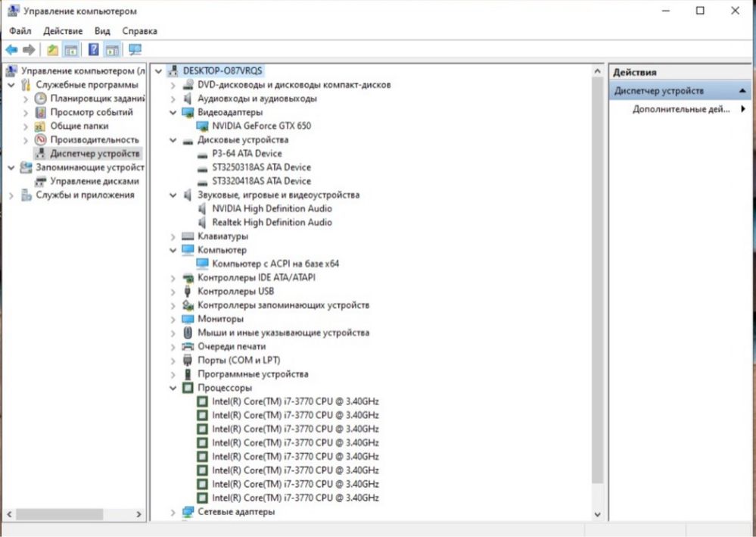Click the Мыши и иные указывающие устройства icon
The width and height of the screenshot is (756, 537).
click(x=188, y=333)
